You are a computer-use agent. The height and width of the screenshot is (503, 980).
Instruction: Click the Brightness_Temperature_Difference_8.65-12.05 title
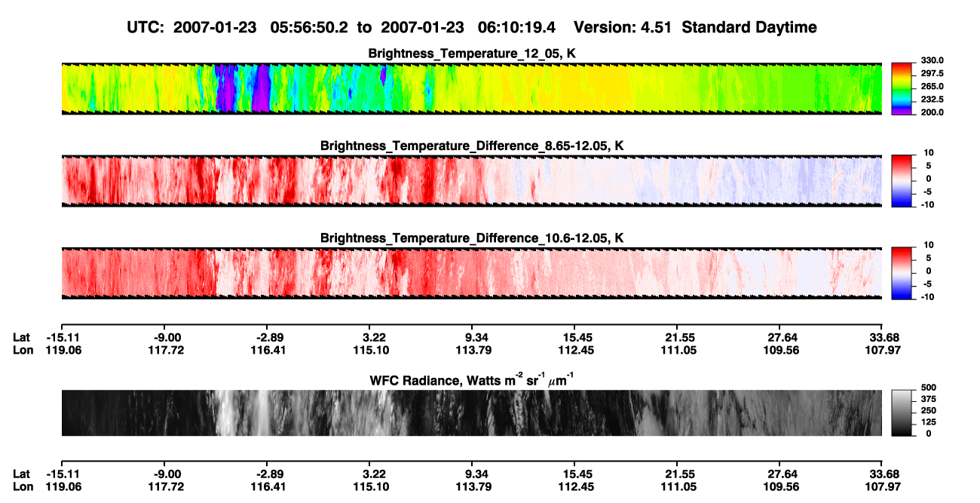pos(472,146)
